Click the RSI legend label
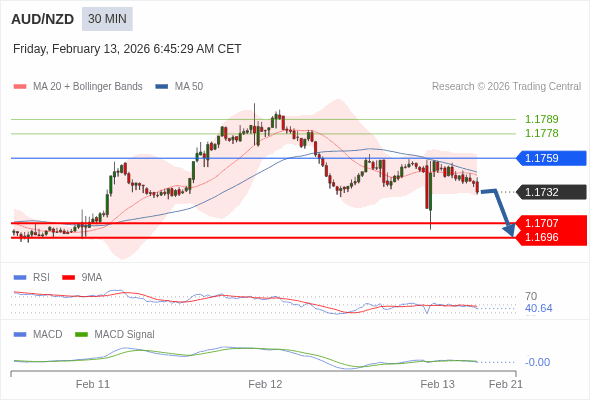Image resolution: width=590 pixels, height=400 pixels. point(41,278)
